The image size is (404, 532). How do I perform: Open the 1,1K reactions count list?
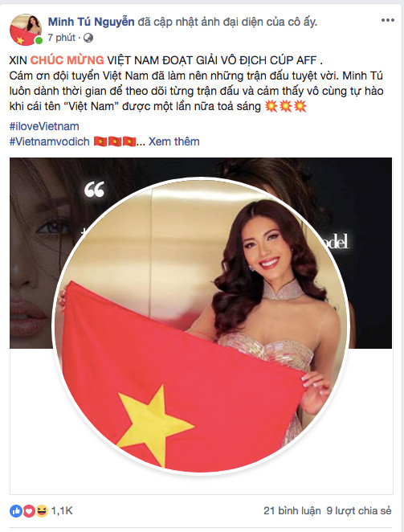pos(62,511)
